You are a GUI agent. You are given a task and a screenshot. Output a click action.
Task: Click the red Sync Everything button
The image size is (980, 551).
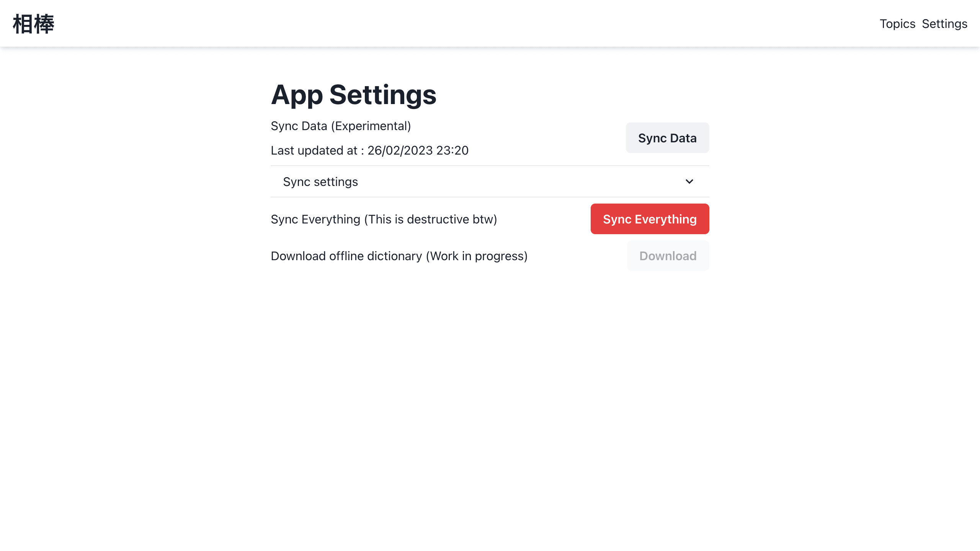click(x=650, y=219)
